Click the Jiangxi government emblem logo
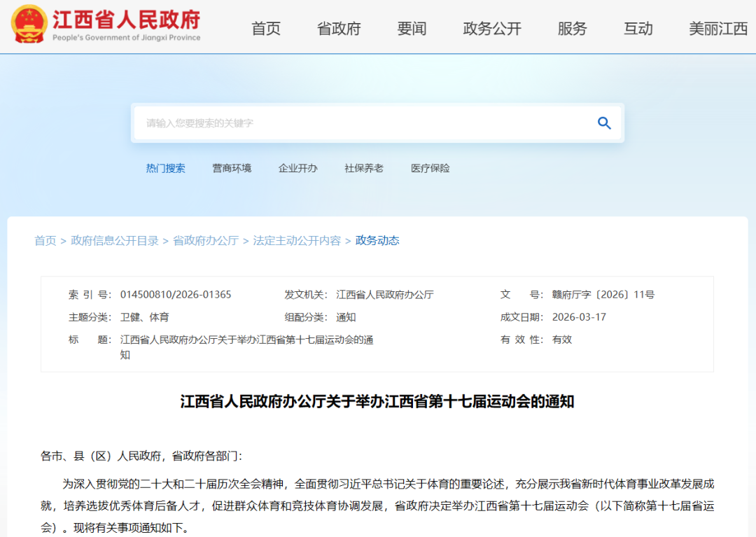 point(28,25)
